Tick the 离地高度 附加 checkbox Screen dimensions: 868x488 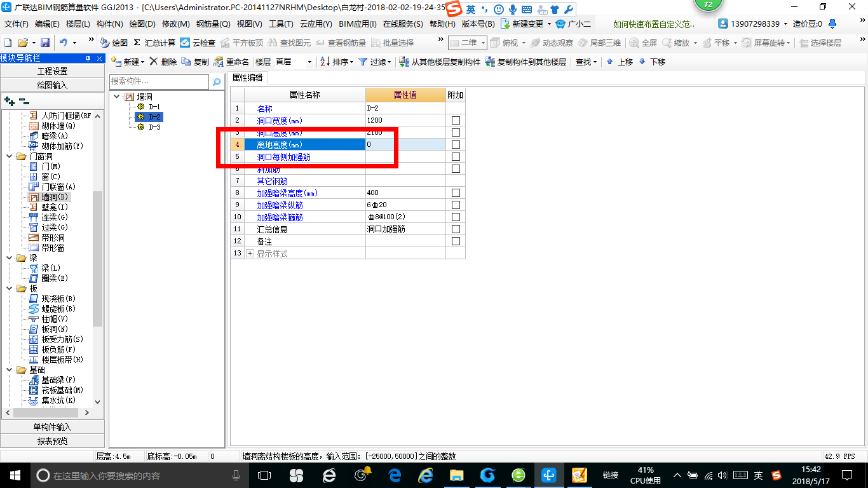[x=456, y=145]
